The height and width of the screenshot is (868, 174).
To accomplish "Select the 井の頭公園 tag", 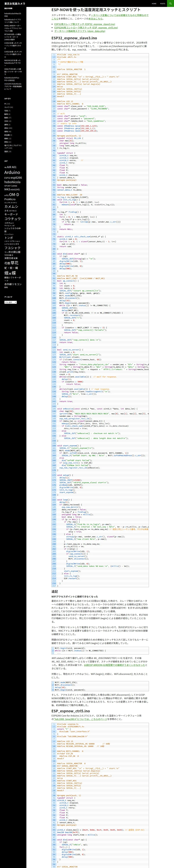I will [14, 252].
